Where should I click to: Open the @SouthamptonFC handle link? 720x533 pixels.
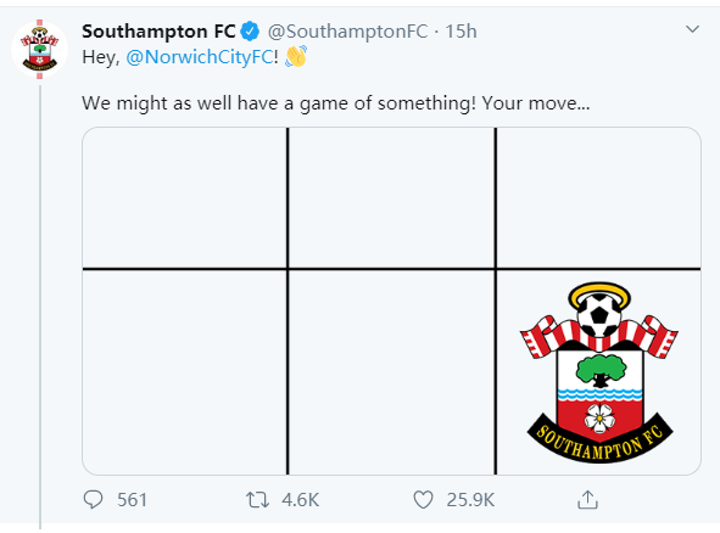coord(348,31)
